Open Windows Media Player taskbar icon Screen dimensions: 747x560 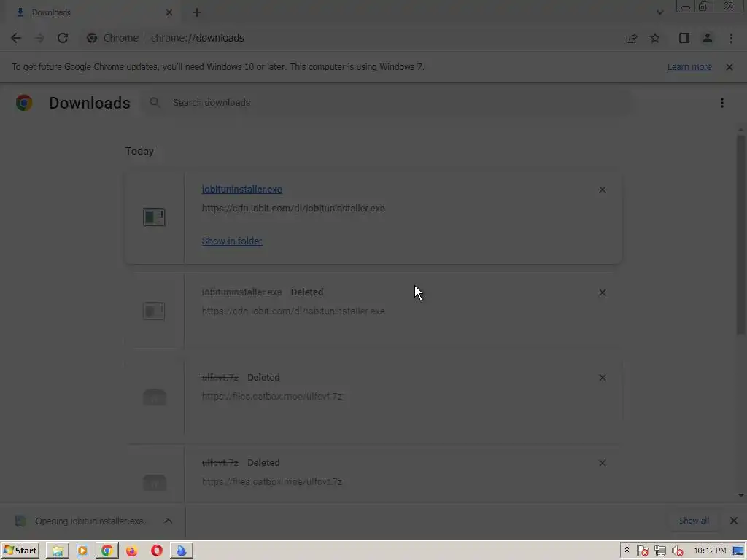[82, 551]
